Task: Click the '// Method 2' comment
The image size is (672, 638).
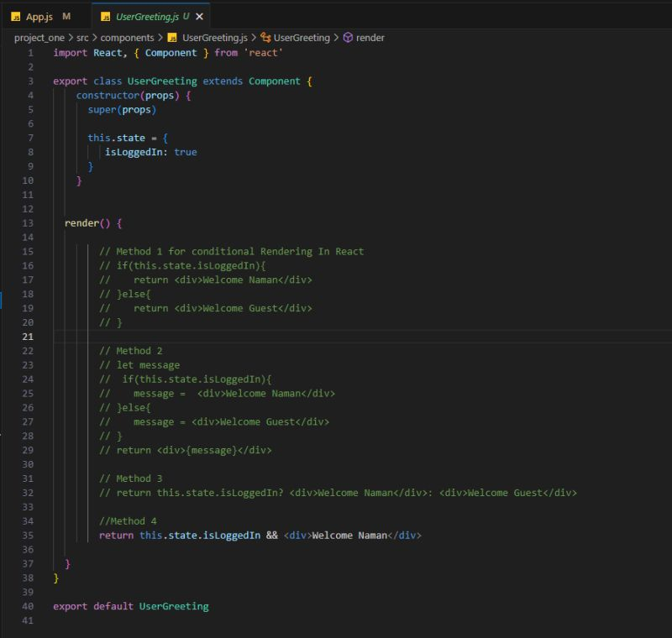Action: [x=131, y=351]
